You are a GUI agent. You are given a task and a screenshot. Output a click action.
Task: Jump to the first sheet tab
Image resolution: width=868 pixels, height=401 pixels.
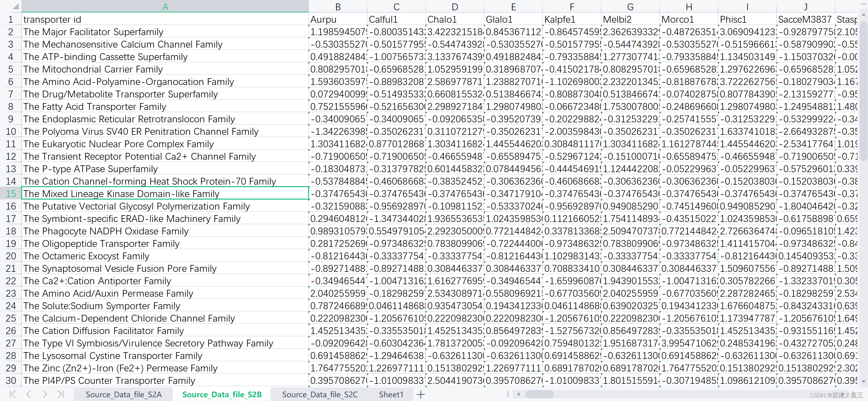pos(13,394)
